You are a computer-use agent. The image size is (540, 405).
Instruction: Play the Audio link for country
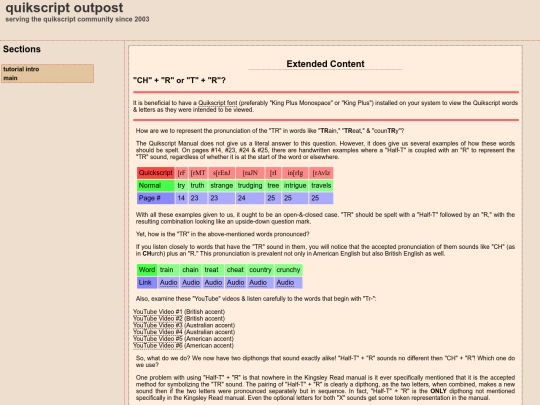(258, 282)
